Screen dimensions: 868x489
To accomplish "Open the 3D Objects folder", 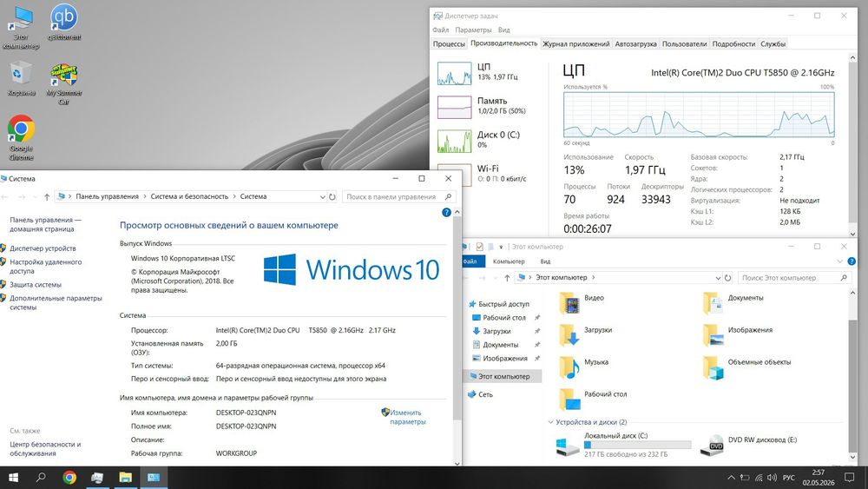I will click(x=746, y=367).
